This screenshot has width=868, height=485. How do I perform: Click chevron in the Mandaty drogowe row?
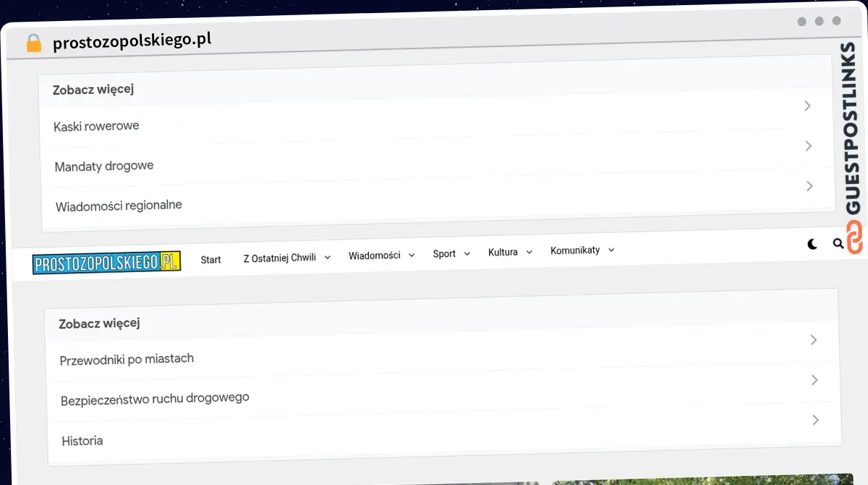point(809,146)
